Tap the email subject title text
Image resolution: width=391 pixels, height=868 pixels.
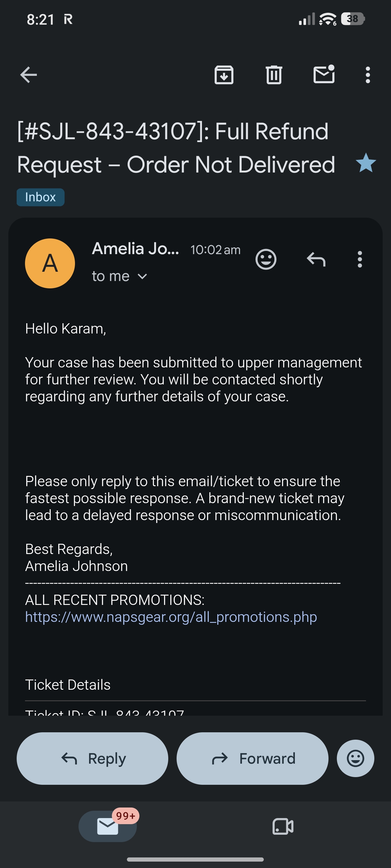pyautogui.click(x=176, y=148)
